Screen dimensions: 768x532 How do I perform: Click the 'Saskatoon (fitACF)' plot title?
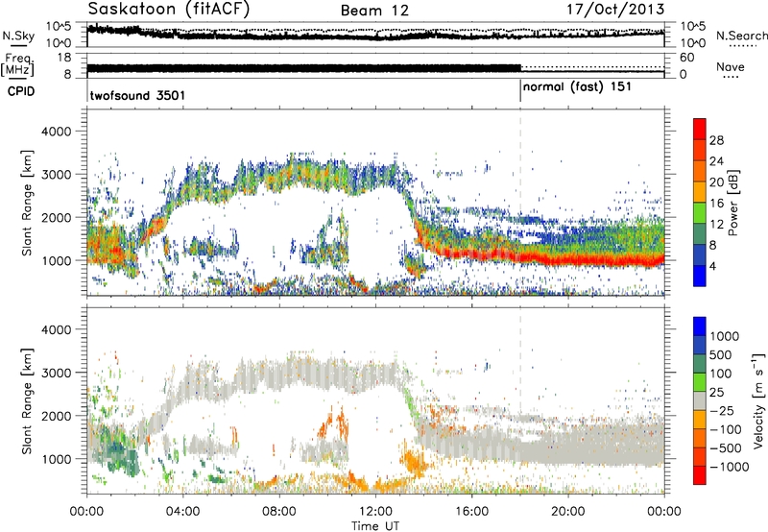[169, 10]
